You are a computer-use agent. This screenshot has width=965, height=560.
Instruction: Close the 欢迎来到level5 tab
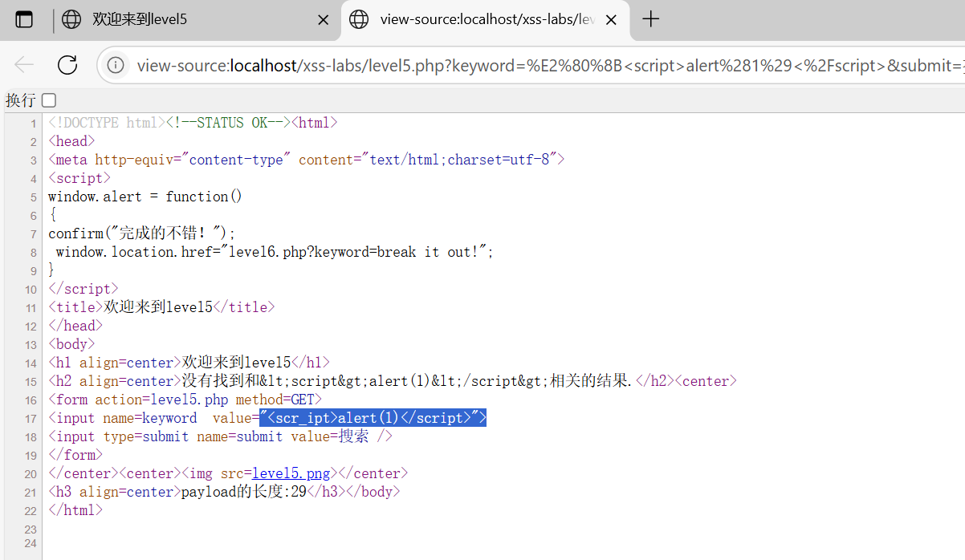(324, 20)
